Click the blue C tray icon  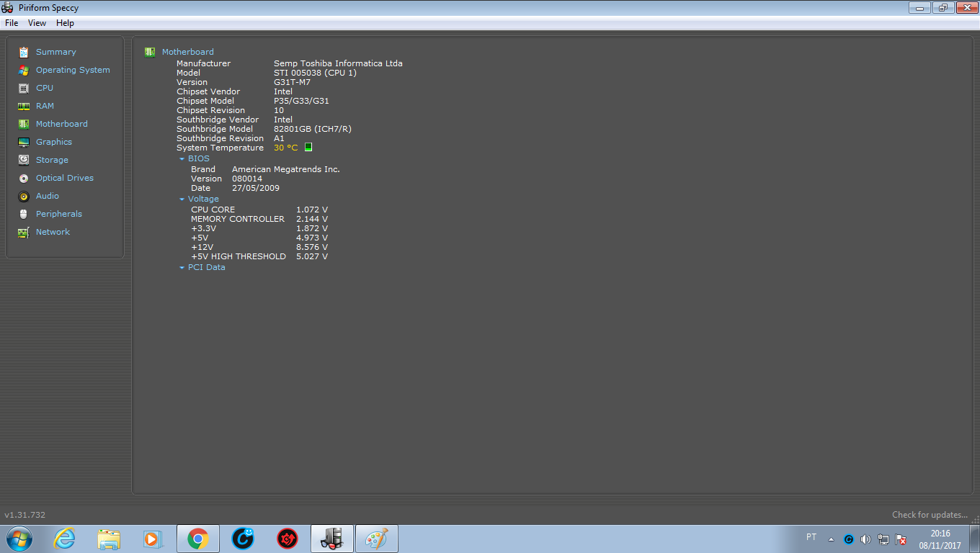(849, 539)
